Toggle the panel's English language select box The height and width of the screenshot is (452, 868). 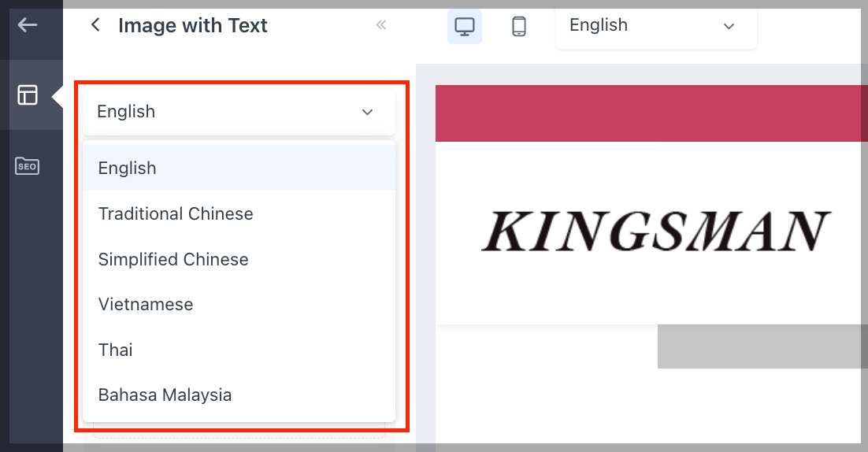239,112
